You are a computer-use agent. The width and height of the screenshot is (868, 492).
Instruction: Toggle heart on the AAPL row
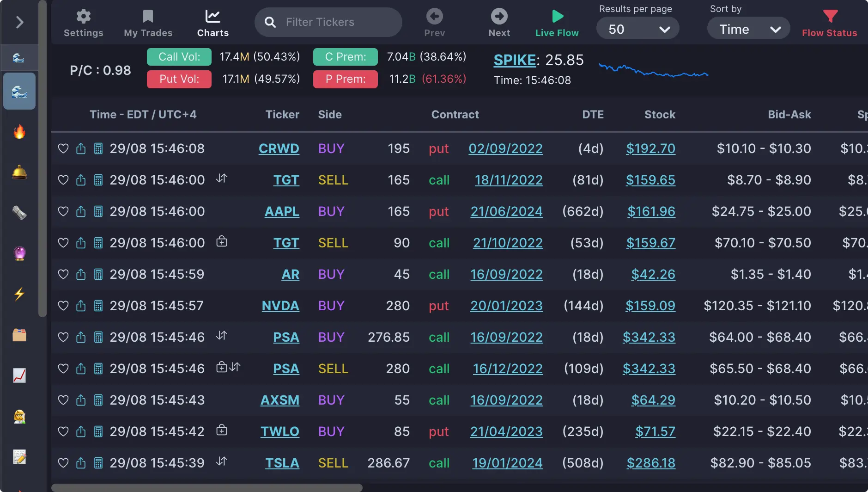click(x=63, y=211)
